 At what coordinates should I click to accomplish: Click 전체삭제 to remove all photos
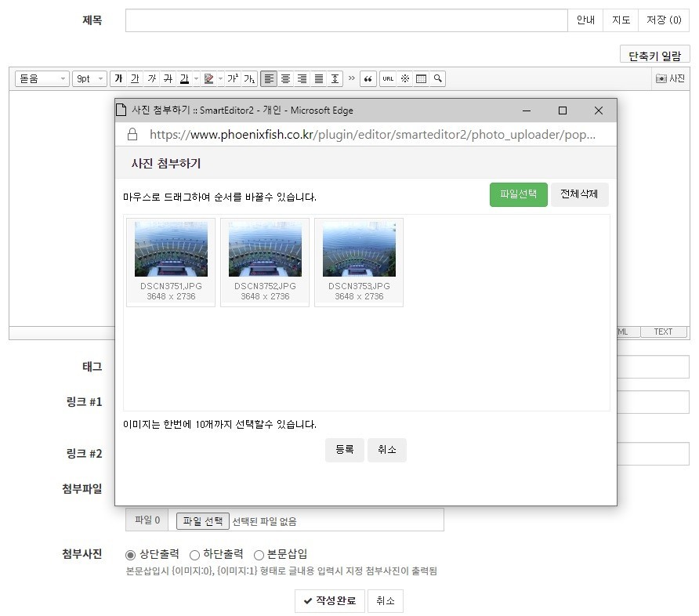[x=579, y=194]
